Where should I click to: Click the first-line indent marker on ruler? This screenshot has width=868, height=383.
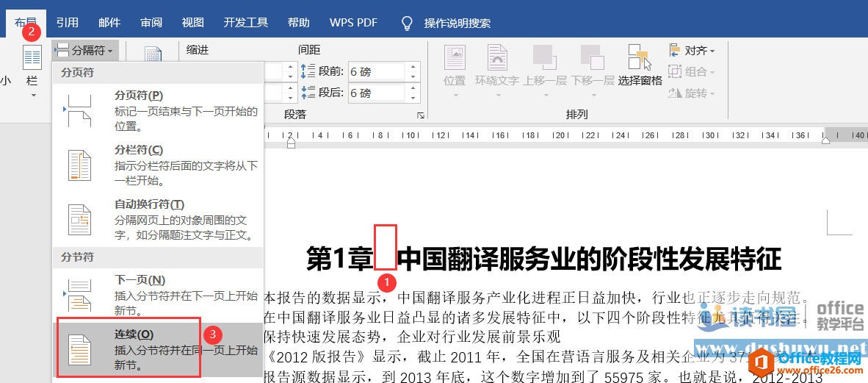tap(292, 143)
